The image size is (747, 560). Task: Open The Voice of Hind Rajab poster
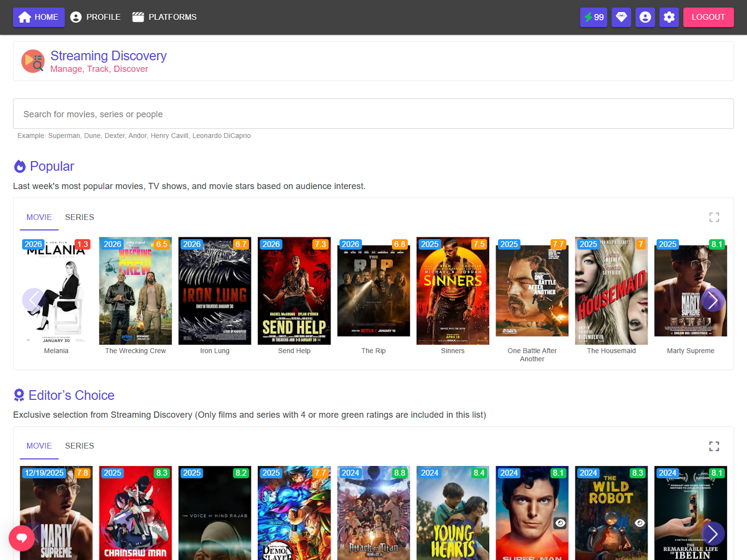pyautogui.click(x=215, y=513)
